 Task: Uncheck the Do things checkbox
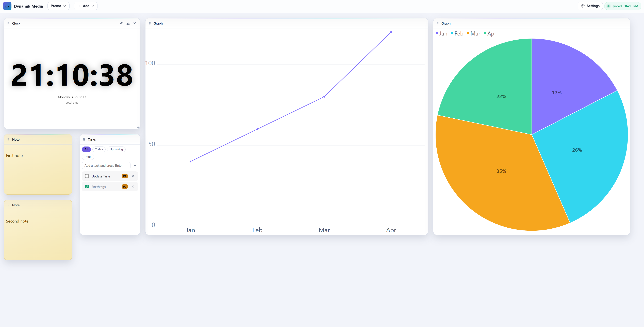87,187
